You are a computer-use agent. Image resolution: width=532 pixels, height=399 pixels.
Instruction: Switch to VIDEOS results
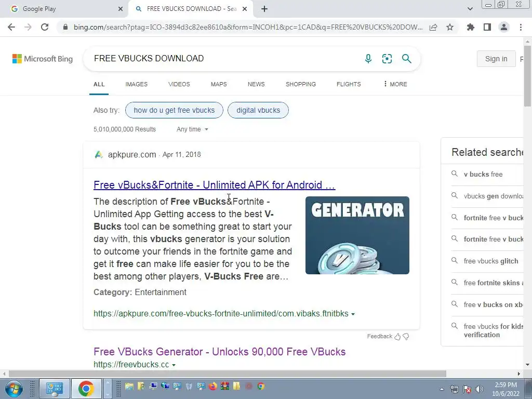point(179,84)
